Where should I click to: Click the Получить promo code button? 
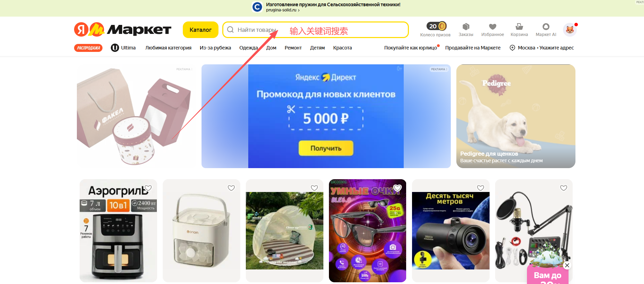[x=326, y=148]
